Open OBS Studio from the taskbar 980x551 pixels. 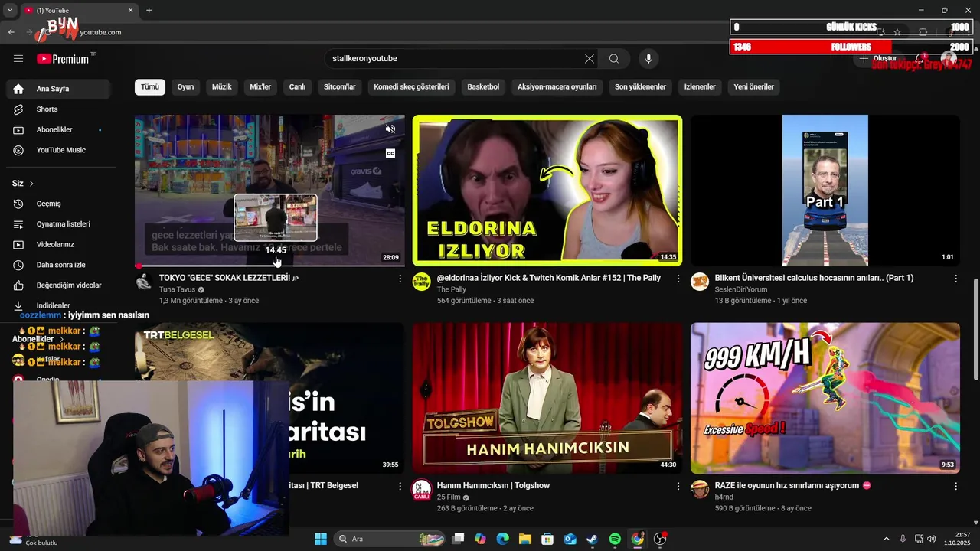coord(660,539)
